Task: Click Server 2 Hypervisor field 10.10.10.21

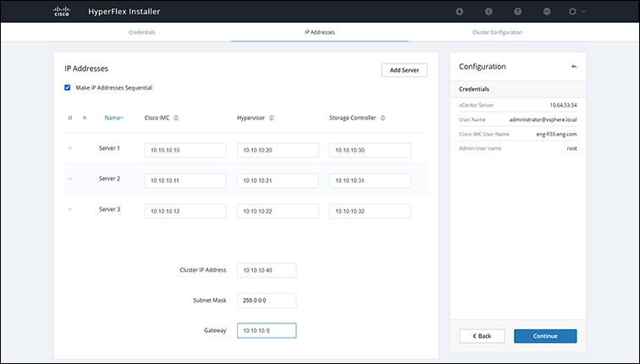Action: pyautogui.click(x=278, y=180)
